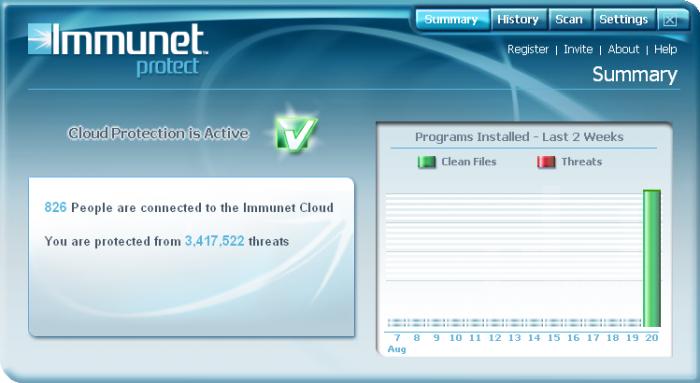Open the Scan tab

(x=570, y=20)
